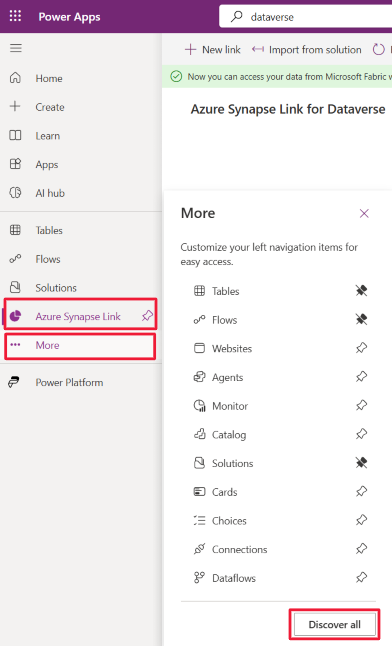This screenshot has height=646, width=392.
Task: Open the app launcher waffle icon
Action: tap(15, 16)
